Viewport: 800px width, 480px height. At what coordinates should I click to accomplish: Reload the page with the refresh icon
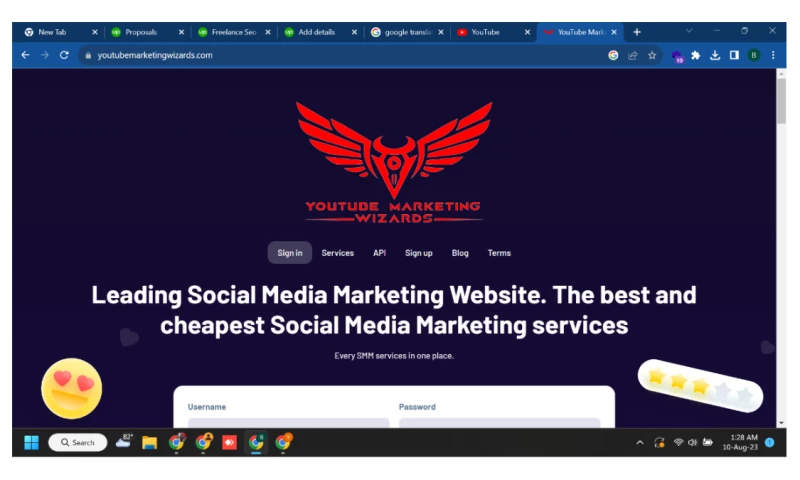pos(64,55)
